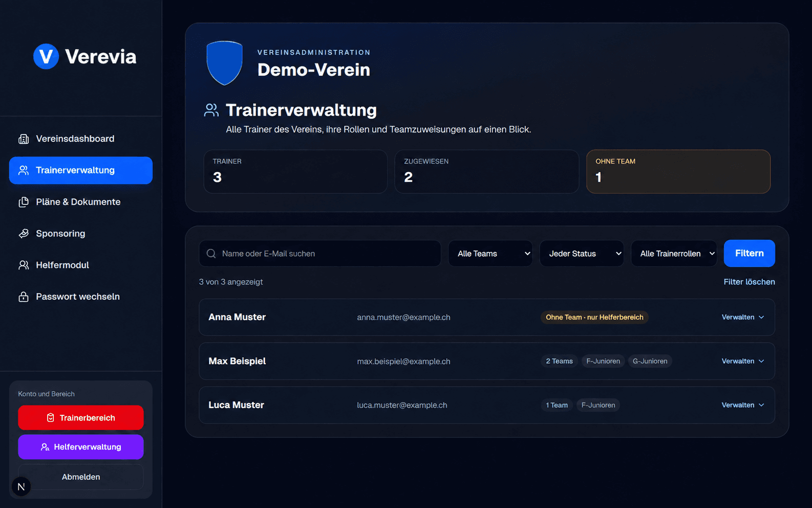812x508 pixels.
Task: Click the Pläne & Dokumente copy icon
Action: (x=24, y=202)
